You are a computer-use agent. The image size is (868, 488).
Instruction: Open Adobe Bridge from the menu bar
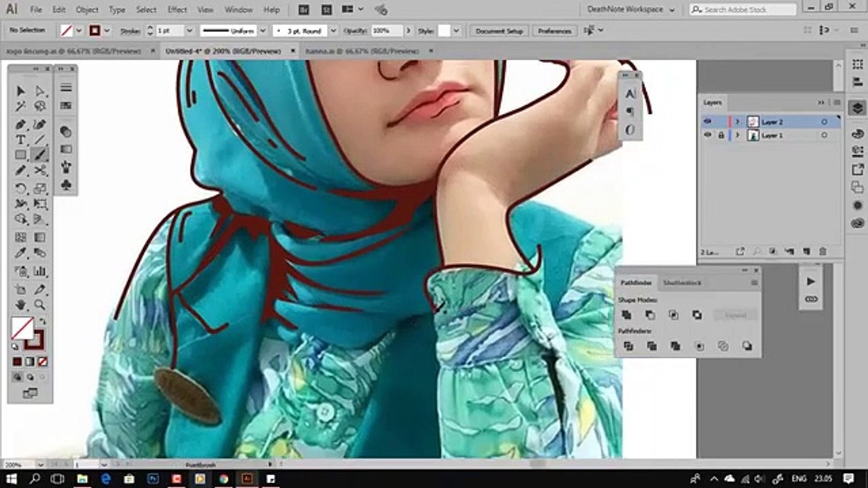(304, 9)
